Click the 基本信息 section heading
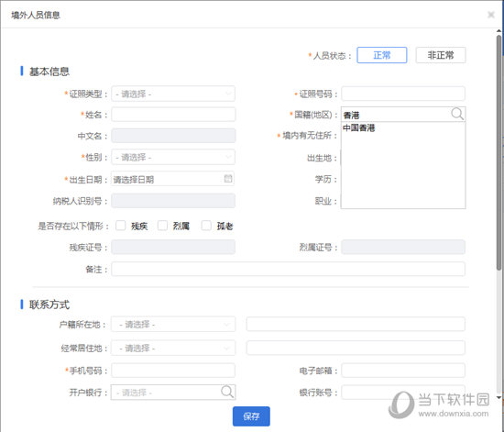This screenshot has width=504, height=432. tap(49, 72)
